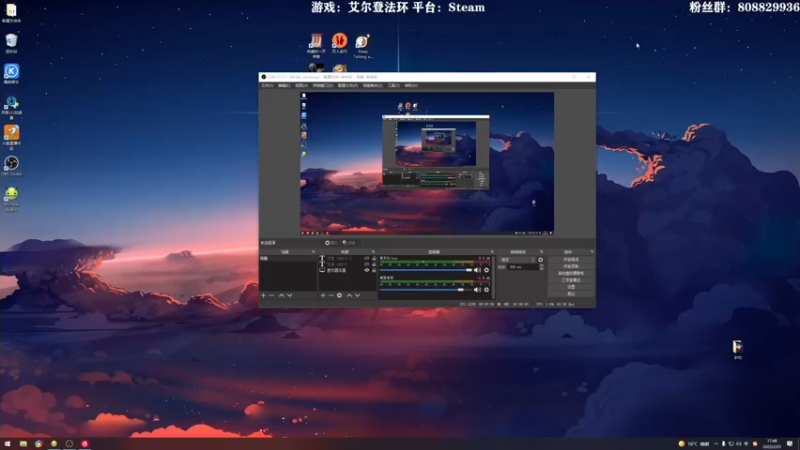Open the scene transition properties gear
800x450 pixels.
(x=541, y=260)
